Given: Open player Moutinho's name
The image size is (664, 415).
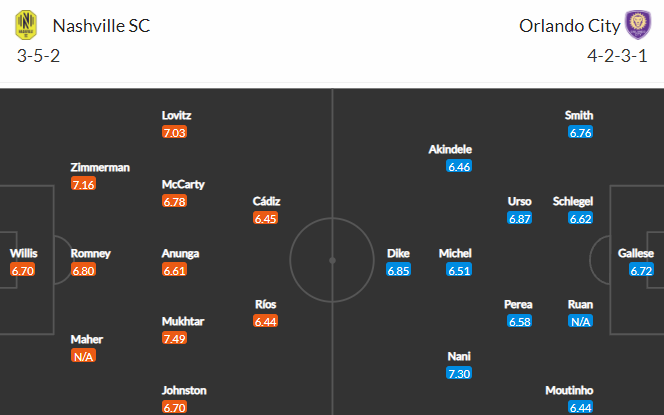Looking at the screenshot, I should click(569, 390).
